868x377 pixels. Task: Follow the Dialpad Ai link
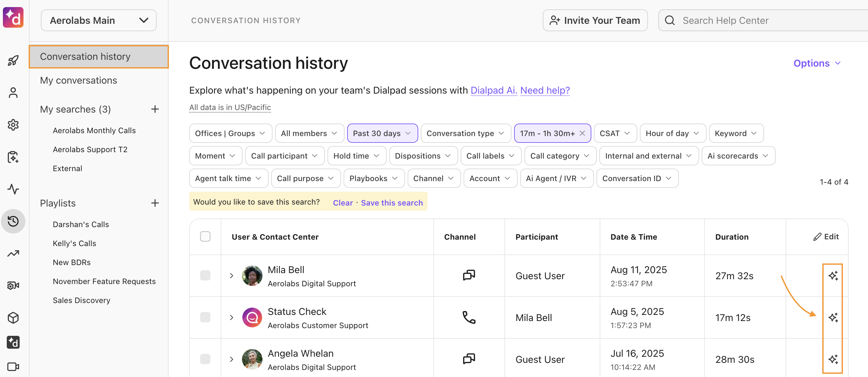(x=494, y=90)
